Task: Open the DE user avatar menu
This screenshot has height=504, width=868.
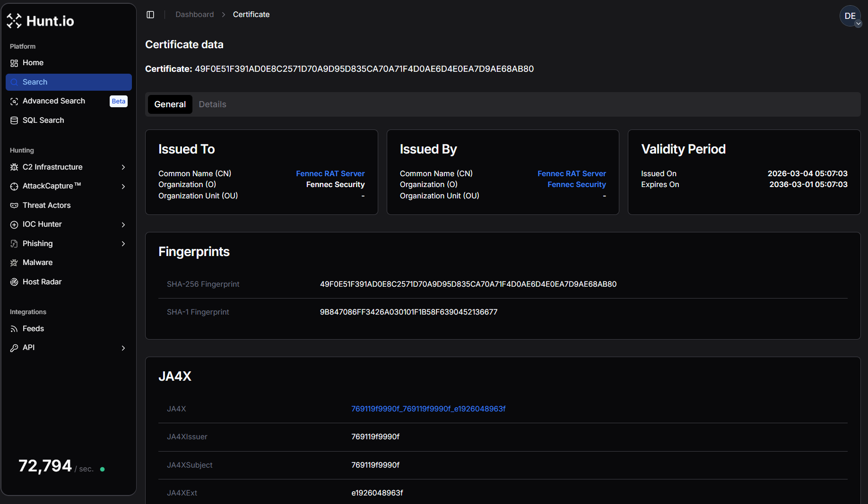Action: pyautogui.click(x=850, y=16)
